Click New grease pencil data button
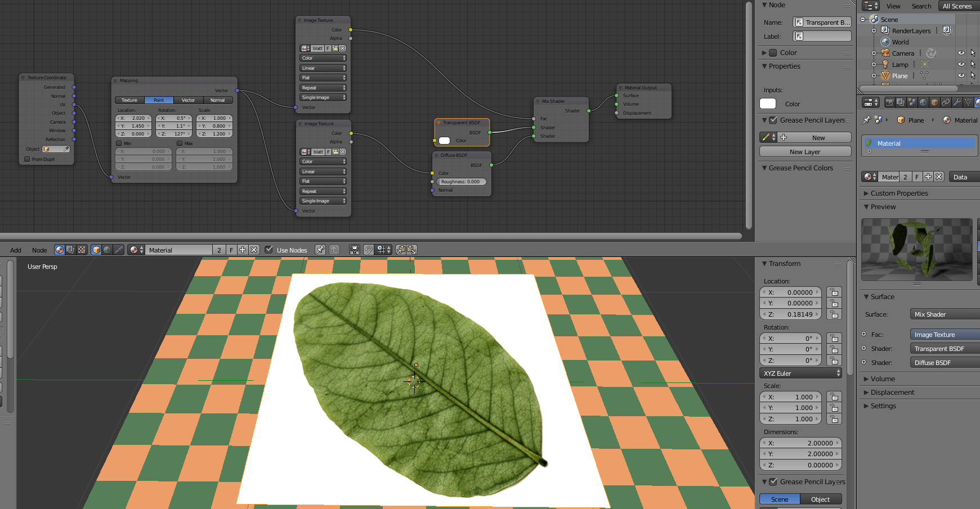Viewport: 980px width, 509px height. [x=815, y=138]
